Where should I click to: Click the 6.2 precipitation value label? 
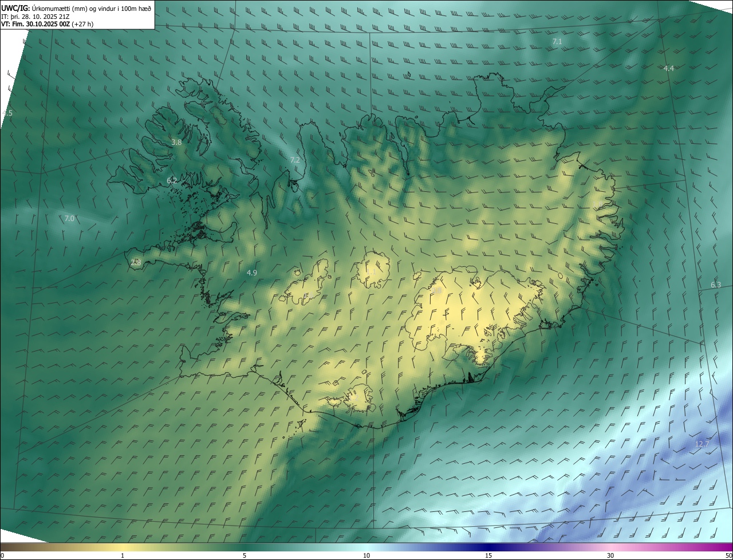[172, 180]
